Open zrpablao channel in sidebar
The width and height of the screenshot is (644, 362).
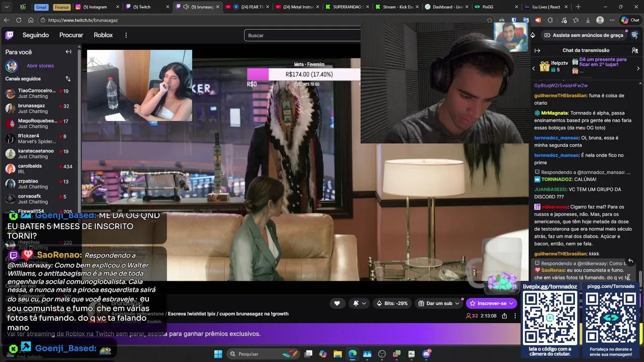click(x=40, y=184)
